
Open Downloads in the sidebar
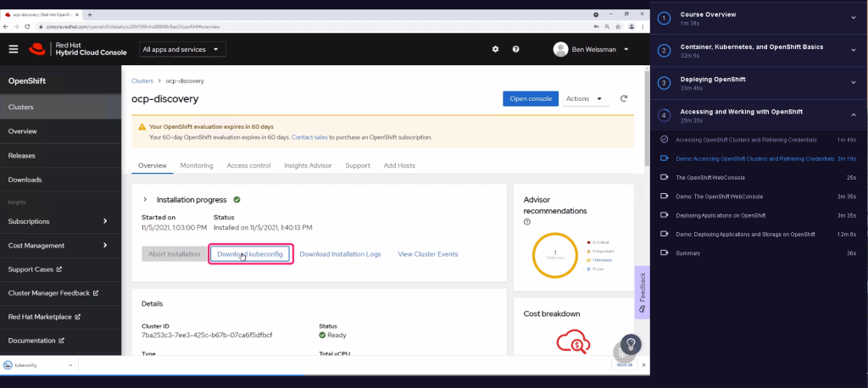[x=60, y=180]
